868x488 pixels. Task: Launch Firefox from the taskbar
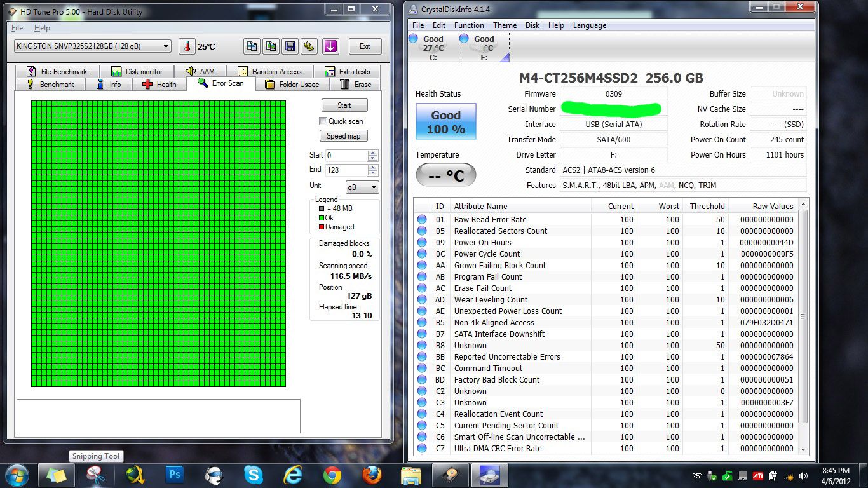click(x=372, y=475)
